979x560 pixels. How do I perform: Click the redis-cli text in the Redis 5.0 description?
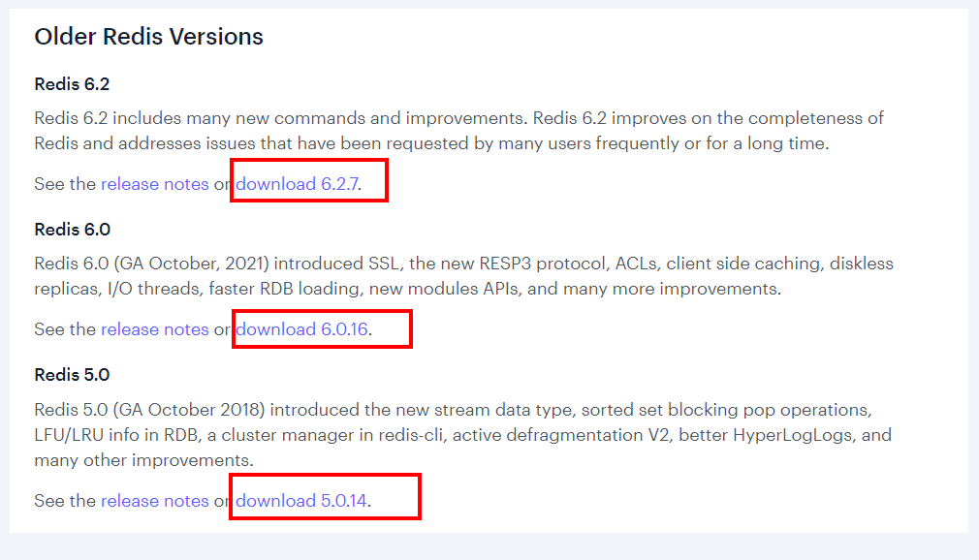408,435
